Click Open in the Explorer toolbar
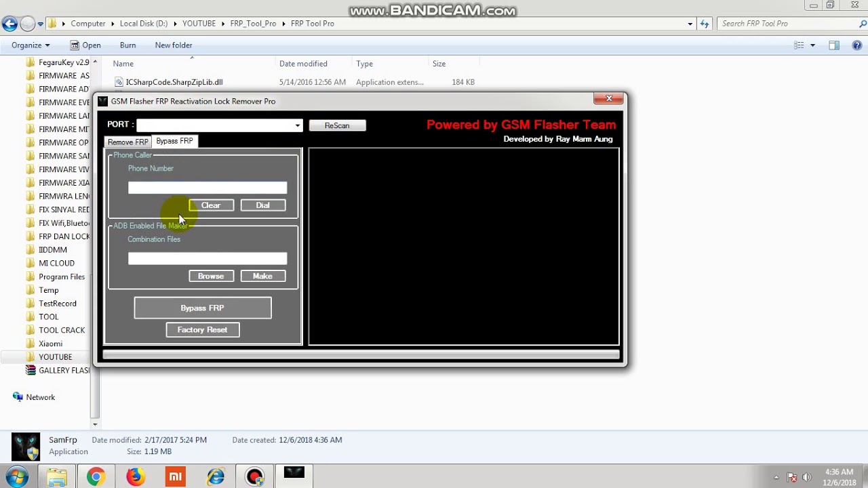 [85, 45]
